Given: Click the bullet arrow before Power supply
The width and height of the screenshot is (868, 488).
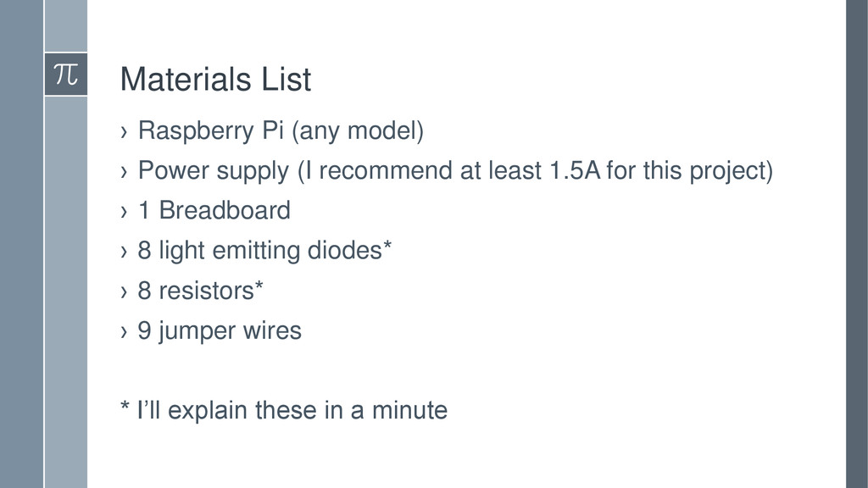Looking at the screenshot, I should tap(124, 172).
